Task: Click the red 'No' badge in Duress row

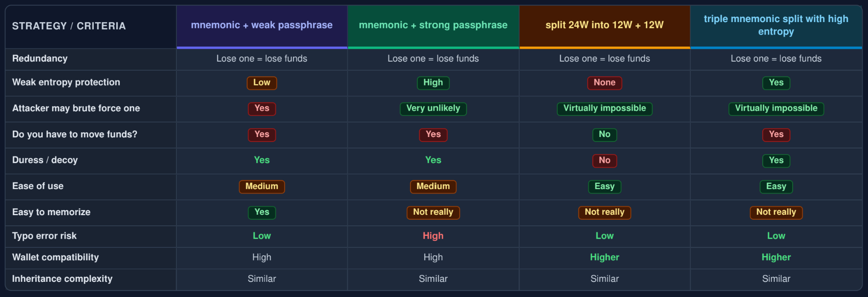Action: point(605,160)
